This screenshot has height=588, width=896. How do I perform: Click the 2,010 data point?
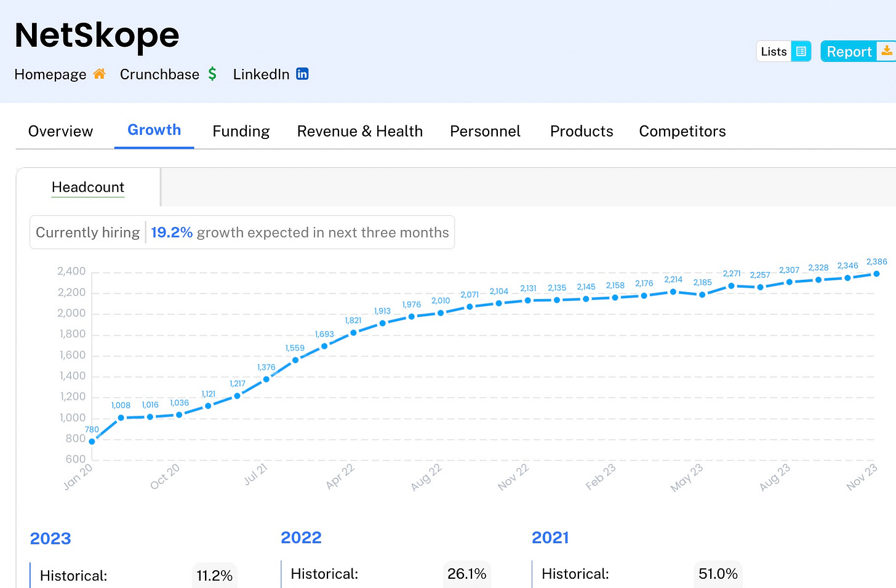click(441, 313)
